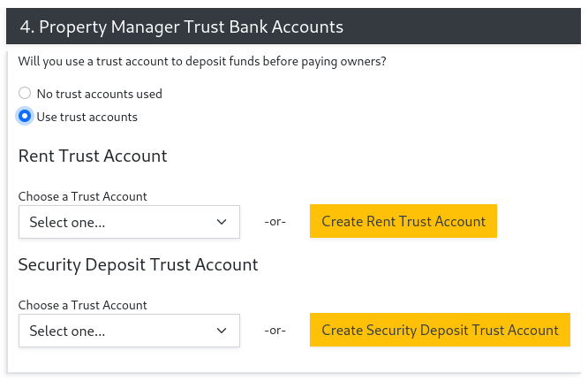Screen dimensions: 588x381
Task: Click "Choose a Trust Account" label above Security Deposit dropdown
Action: 82,305
